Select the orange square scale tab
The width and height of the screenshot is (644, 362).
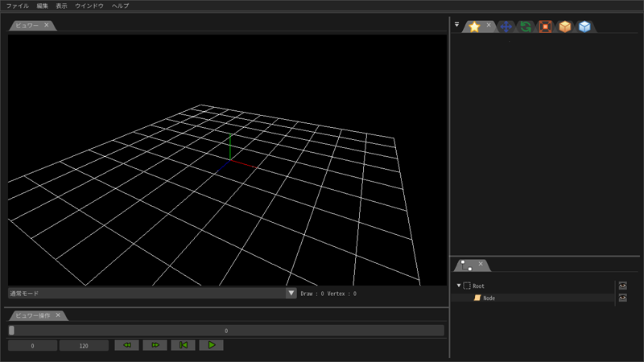[546, 27]
